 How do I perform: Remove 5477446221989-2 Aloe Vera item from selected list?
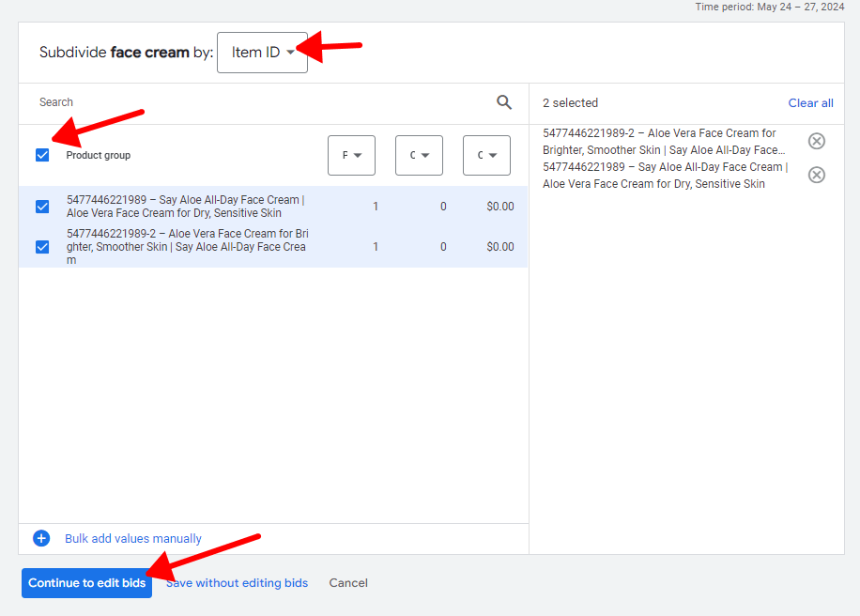coord(817,141)
